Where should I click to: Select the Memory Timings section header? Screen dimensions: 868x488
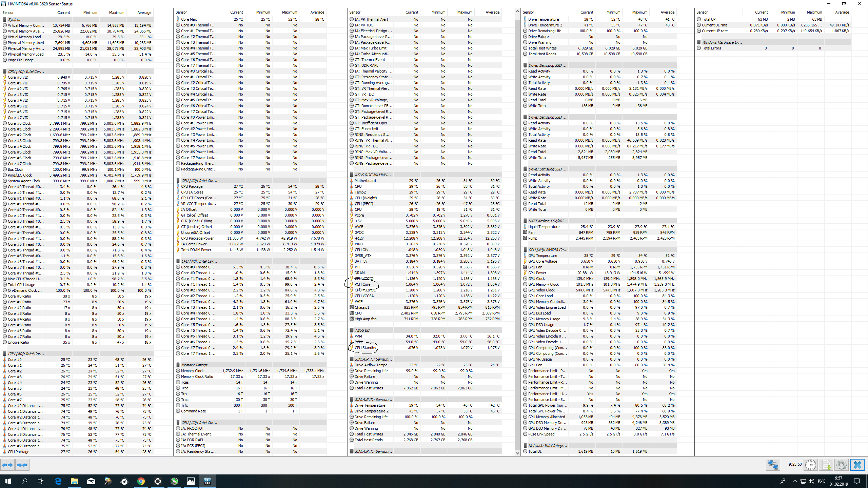(194, 365)
